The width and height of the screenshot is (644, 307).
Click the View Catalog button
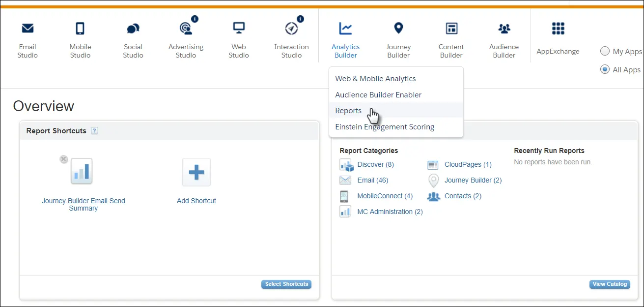tap(610, 284)
